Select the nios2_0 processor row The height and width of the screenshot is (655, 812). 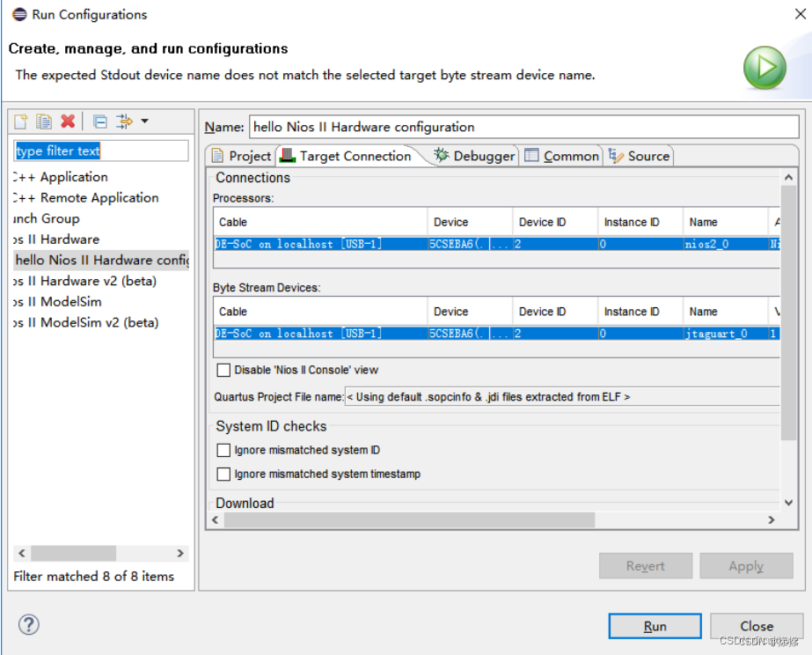497,244
